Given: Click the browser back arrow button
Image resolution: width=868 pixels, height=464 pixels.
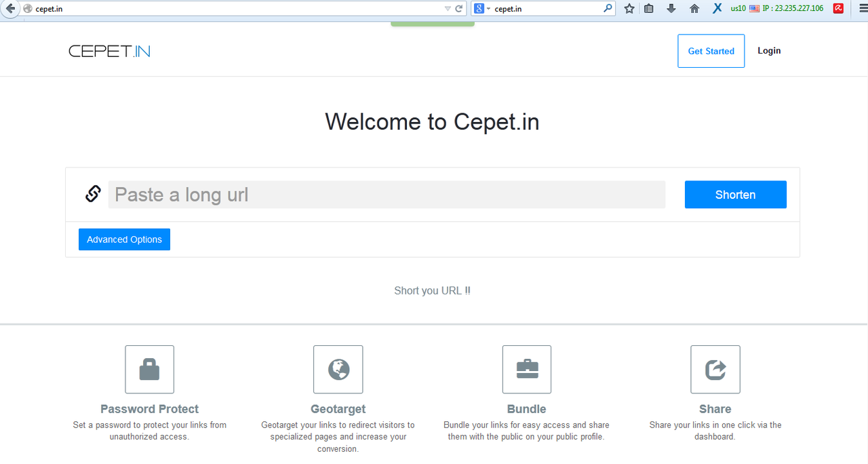Looking at the screenshot, I should tap(9, 9).
